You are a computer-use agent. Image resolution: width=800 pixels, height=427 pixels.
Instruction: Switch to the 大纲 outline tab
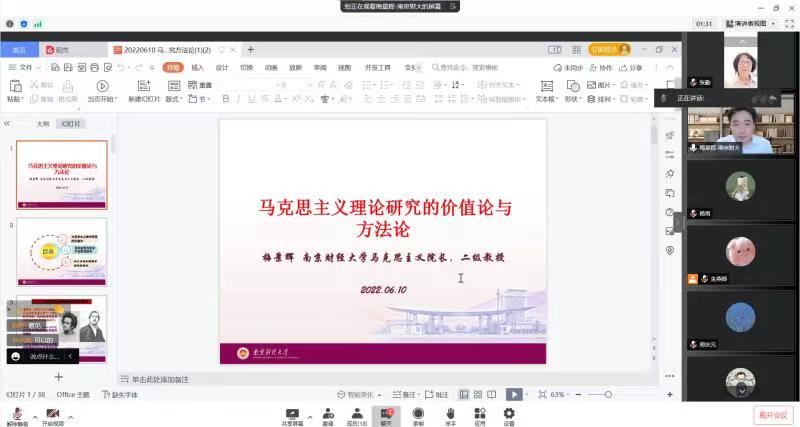tap(43, 124)
